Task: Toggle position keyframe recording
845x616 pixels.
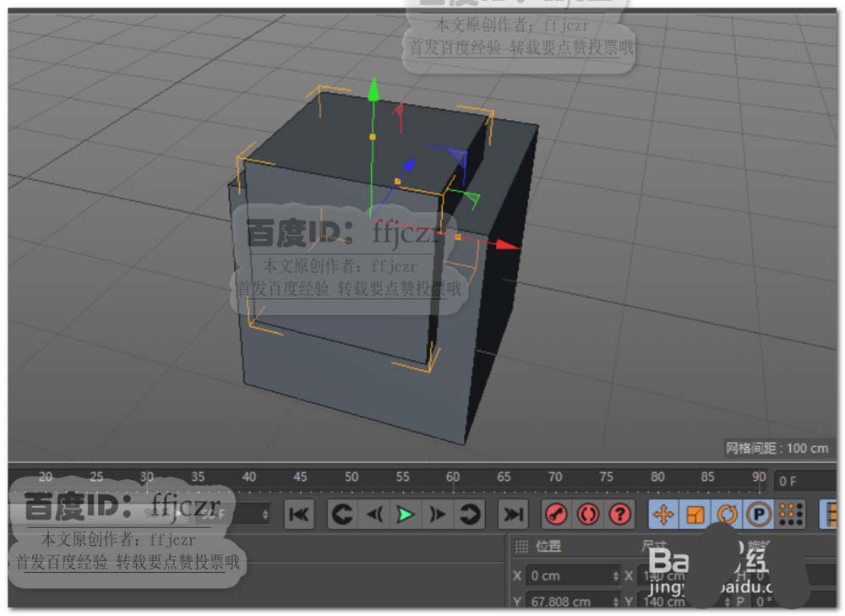Action: [664, 515]
